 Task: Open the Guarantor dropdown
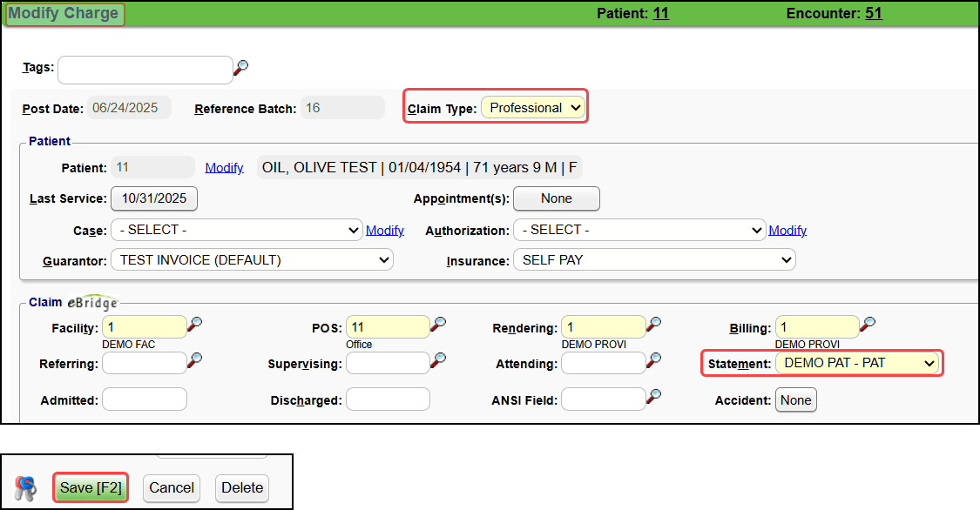[252, 260]
